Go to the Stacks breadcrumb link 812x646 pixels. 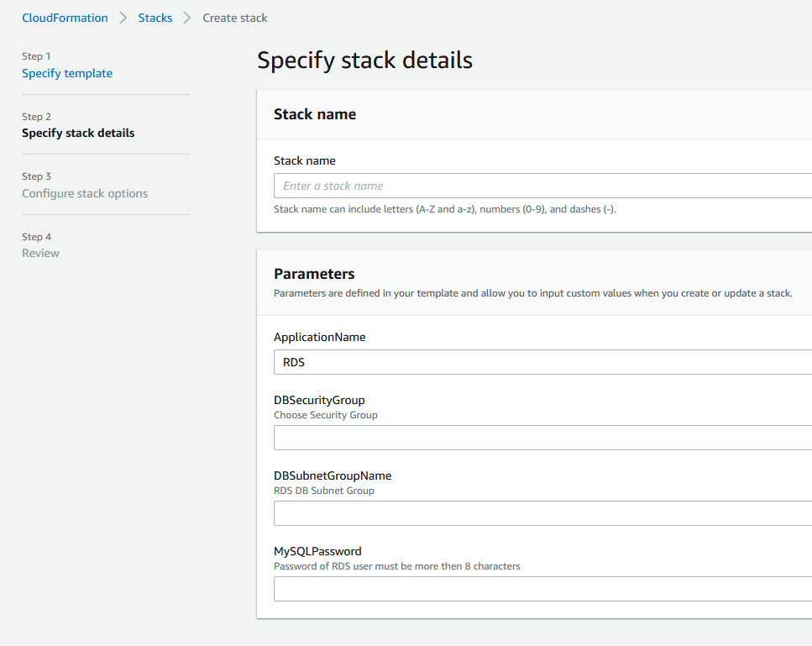(x=155, y=18)
